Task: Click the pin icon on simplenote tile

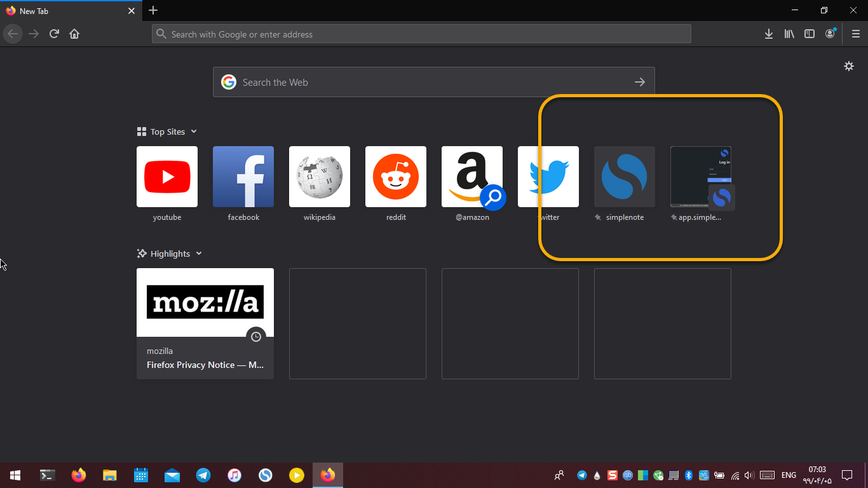Action: [597, 217]
